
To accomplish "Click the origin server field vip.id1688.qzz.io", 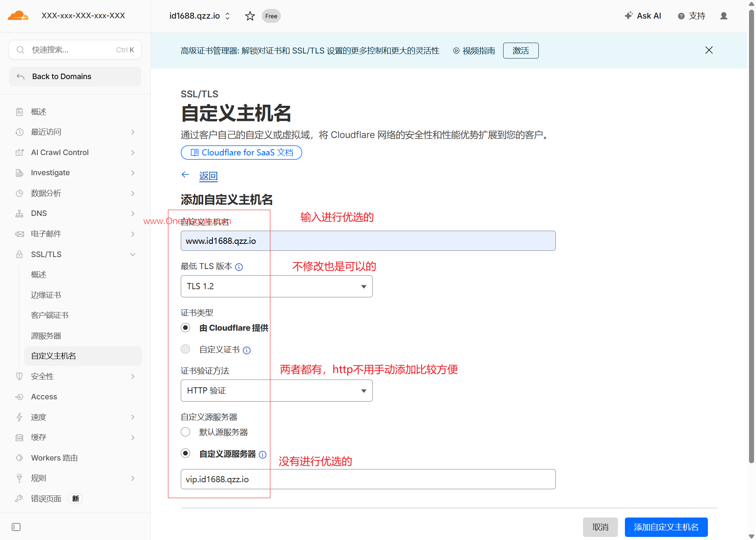I will (368, 479).
